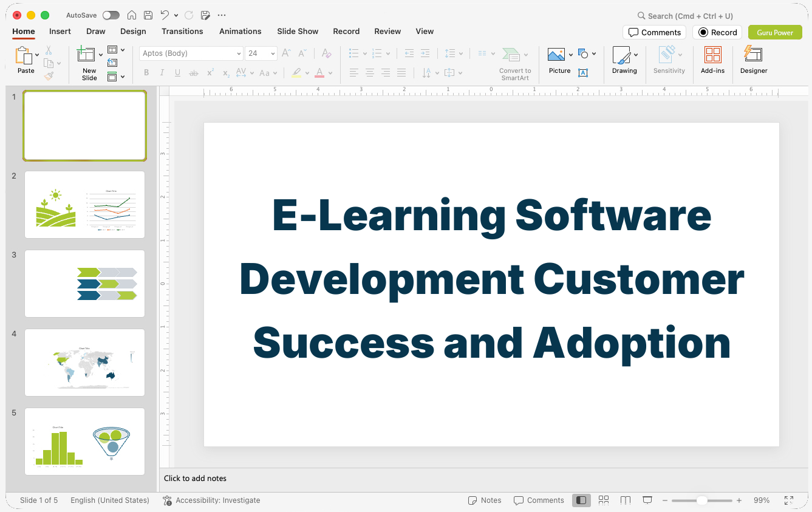Apply subscript formatting
Screen dimensions: 812x512
[226, 73]
